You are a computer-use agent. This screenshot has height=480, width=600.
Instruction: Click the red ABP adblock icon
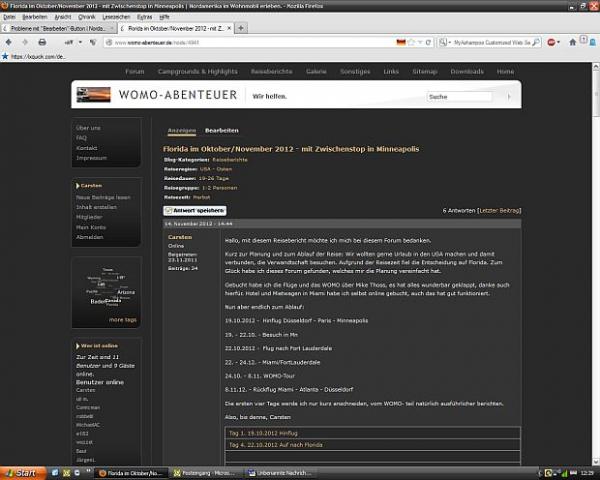coord(551,42)
